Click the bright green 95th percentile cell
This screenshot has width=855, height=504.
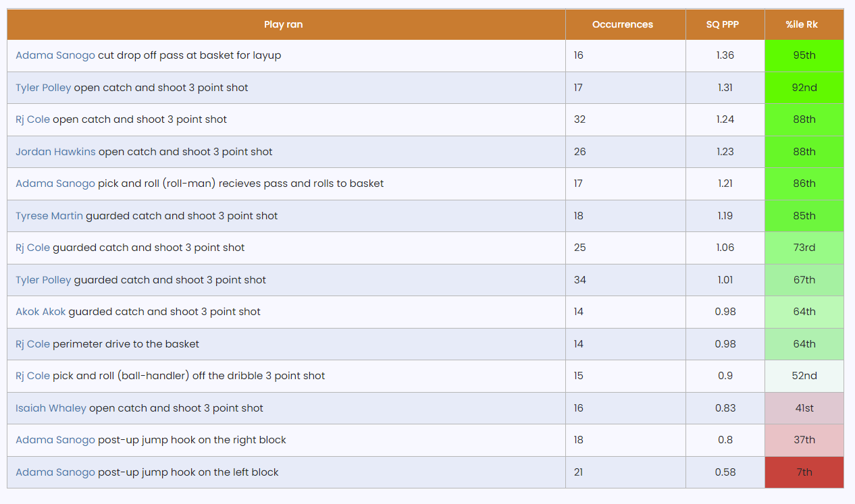804,55
